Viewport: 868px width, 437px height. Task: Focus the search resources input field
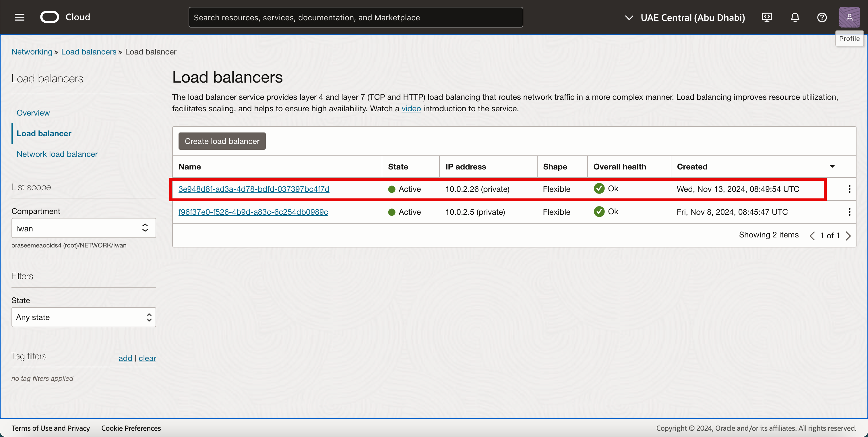pyautogui.click(x=355, y=17)
